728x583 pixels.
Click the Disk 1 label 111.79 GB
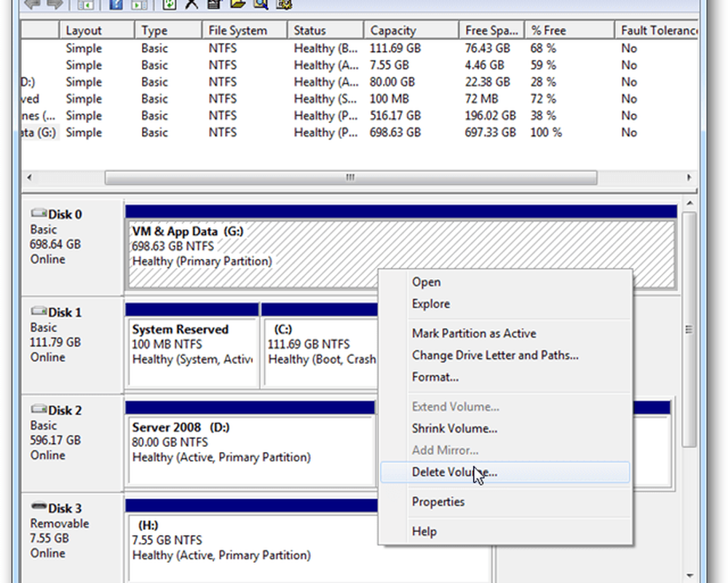55,343
